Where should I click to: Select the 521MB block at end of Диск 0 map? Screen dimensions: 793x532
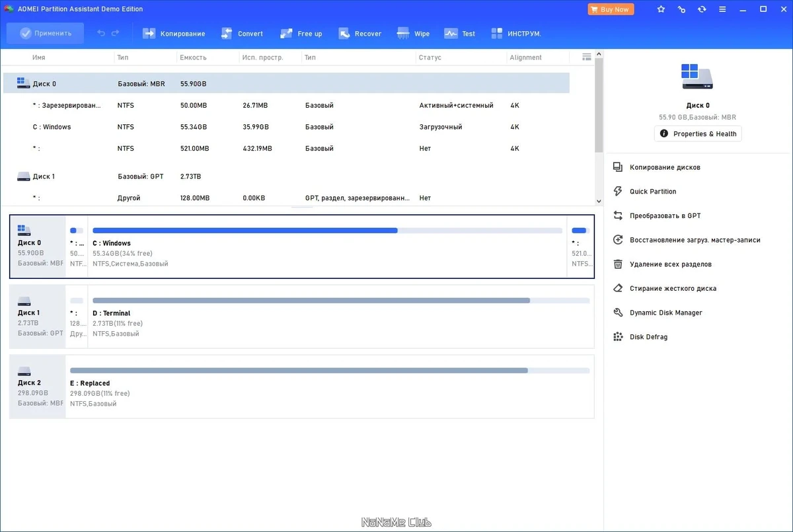pyautogui.click(x=580, y=247)
